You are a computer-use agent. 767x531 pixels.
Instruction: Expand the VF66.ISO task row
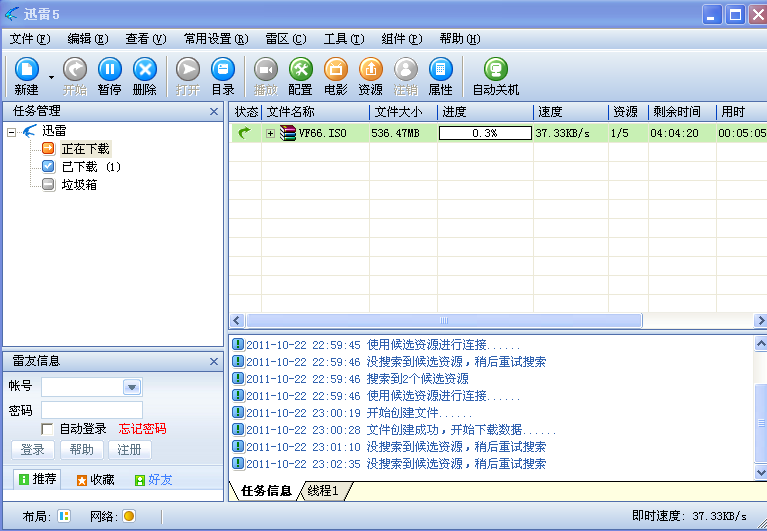270,133
